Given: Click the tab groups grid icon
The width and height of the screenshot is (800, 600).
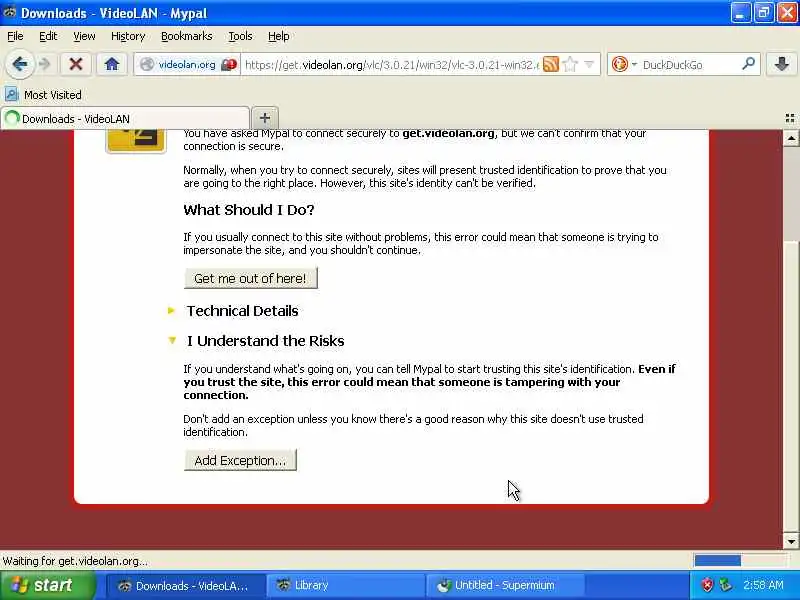Looking at the screenshot, I should pos(790,118).
